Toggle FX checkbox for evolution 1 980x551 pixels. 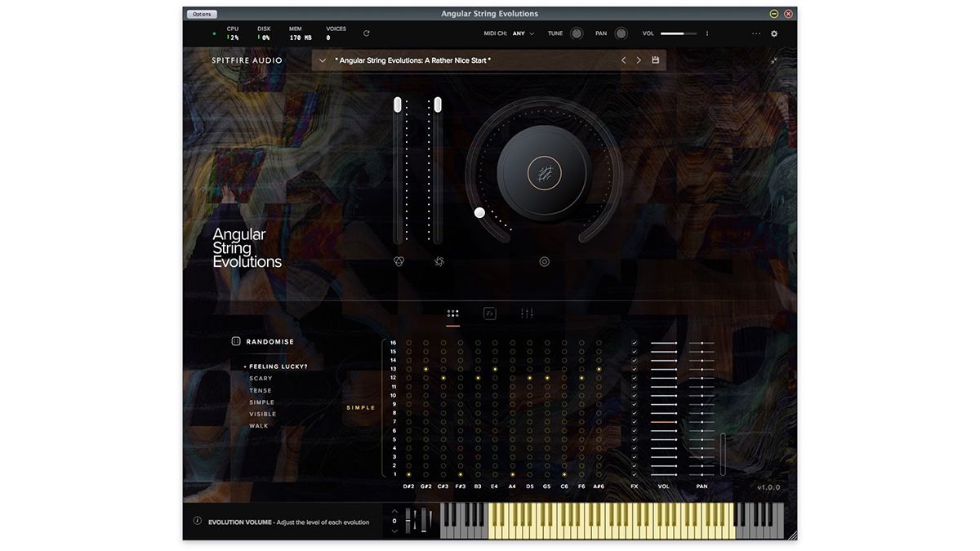point(635,474)
